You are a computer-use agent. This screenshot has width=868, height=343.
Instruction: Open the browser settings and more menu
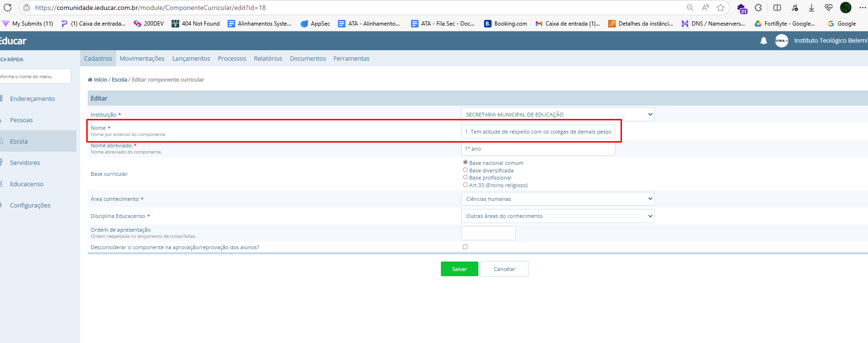862,8
